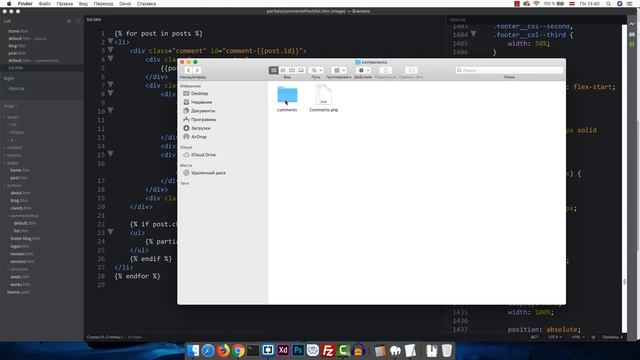Open Spotlight search in the menu bar

[608, 4]
